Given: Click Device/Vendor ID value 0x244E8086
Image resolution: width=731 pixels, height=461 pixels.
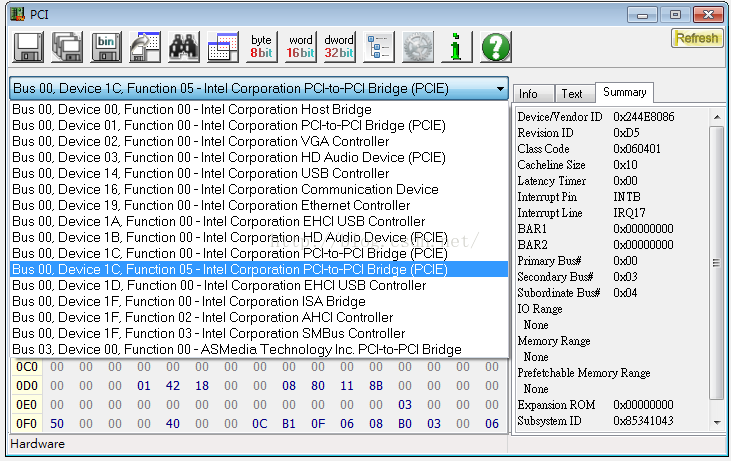Looking at the screenshot, I should (643, 117).
